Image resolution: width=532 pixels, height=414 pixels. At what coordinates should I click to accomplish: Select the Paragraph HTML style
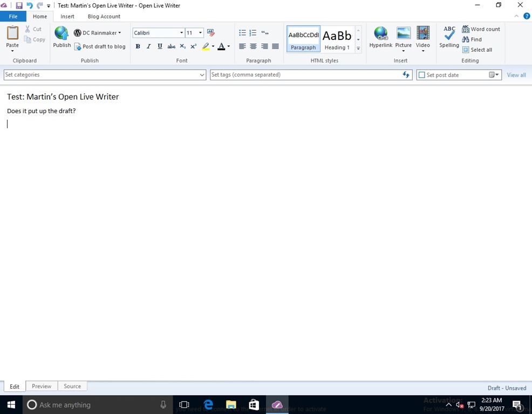click(x=303, y=39)
